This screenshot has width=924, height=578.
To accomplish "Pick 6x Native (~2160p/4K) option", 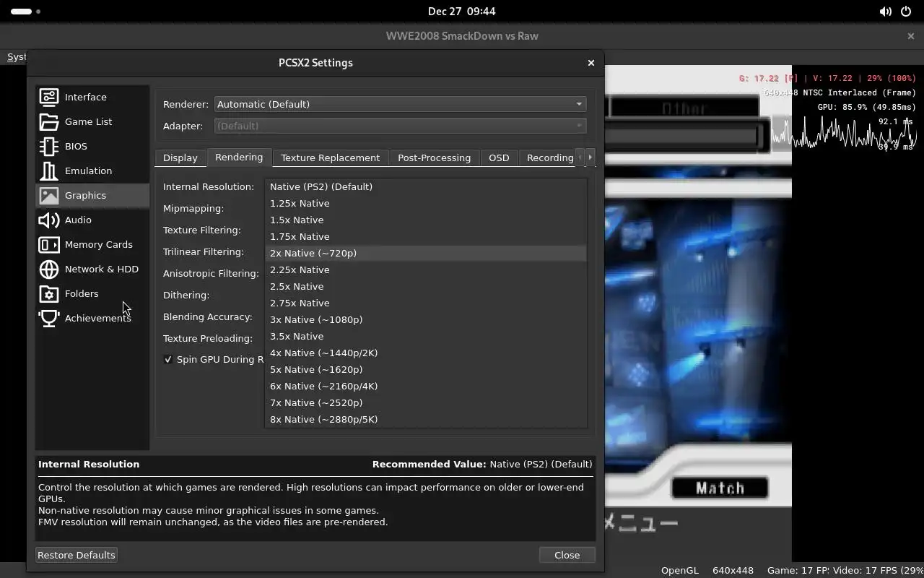I will [x=426, y=386].
